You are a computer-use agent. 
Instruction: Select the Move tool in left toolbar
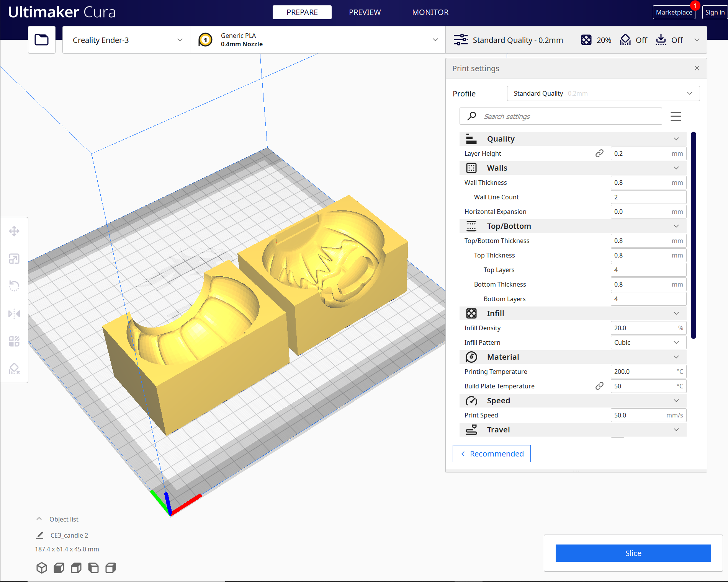pyautogui.click(x=14, y=231)
